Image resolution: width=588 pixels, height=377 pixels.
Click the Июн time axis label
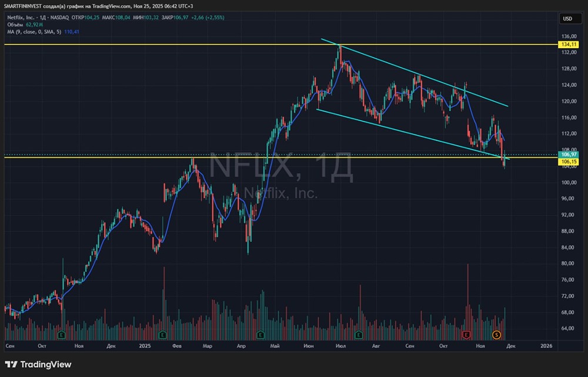309,346
